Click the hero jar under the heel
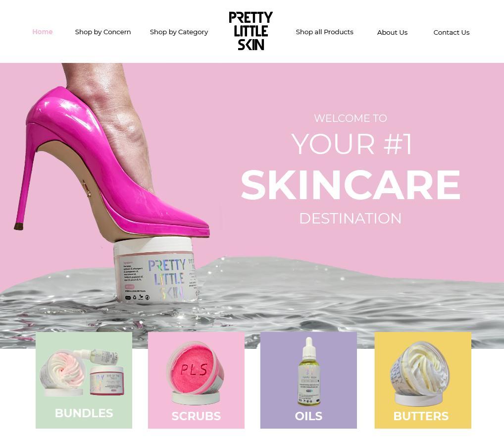 [x=156, y=270]
